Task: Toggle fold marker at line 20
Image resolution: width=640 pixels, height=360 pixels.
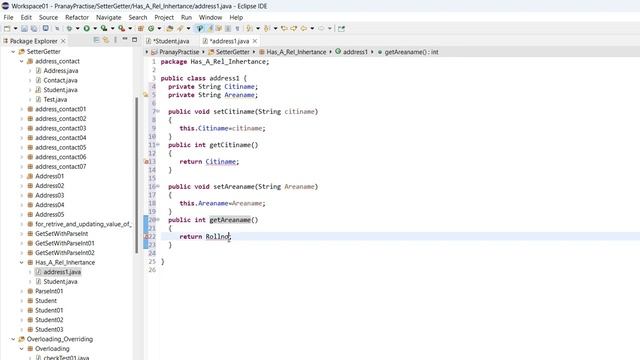Action: (x=158, y=220)
